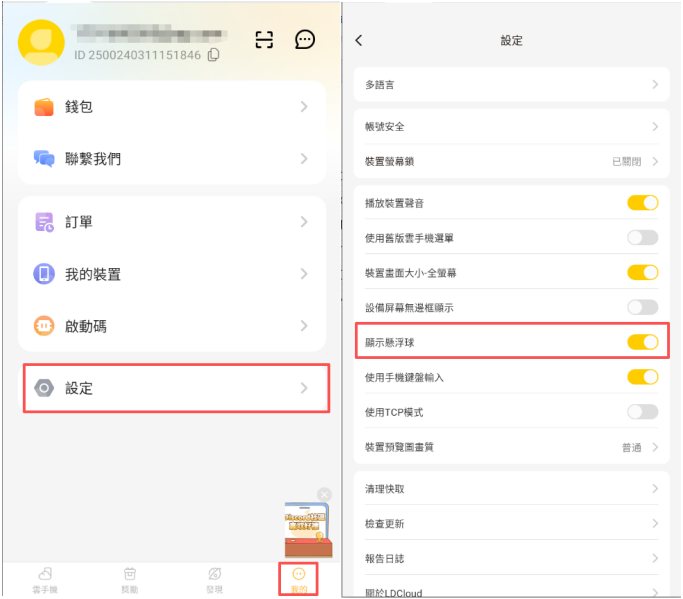Open 設定 from the menu list
Screen dimensions: 683x599
175,388
